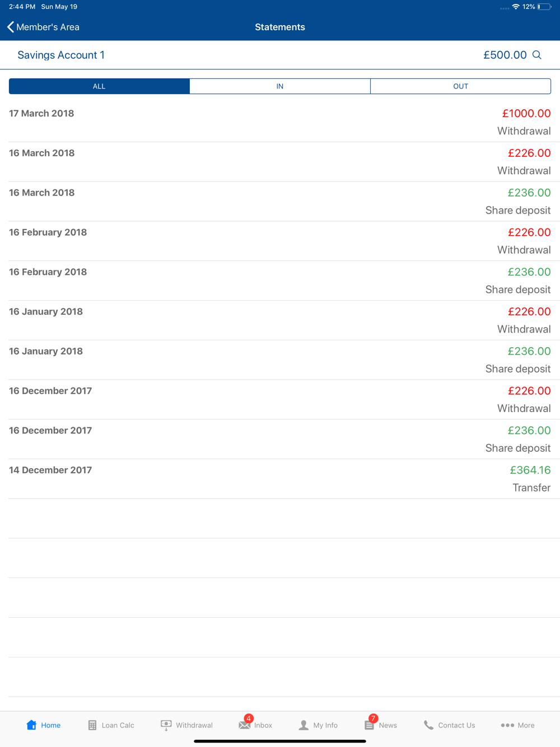Open the Home tab house icon

tap(31, 725)
